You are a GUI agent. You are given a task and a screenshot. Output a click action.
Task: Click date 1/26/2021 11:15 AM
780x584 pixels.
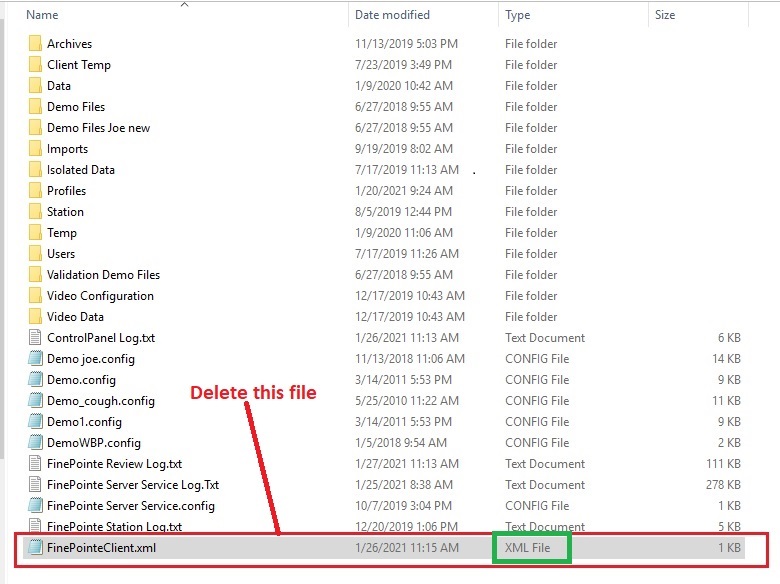[407, 548]
